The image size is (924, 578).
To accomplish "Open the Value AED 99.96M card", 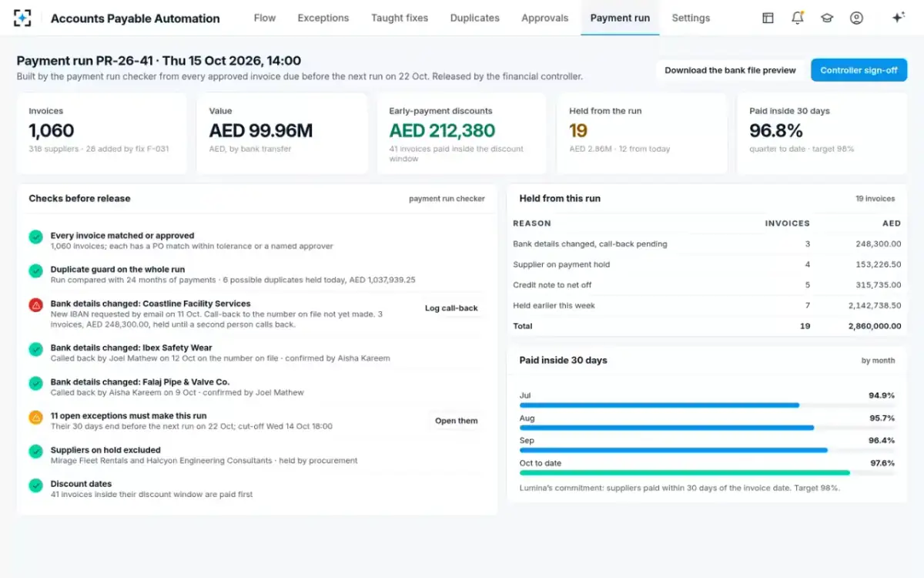I will pyautogui.click(x=282, y=133).
